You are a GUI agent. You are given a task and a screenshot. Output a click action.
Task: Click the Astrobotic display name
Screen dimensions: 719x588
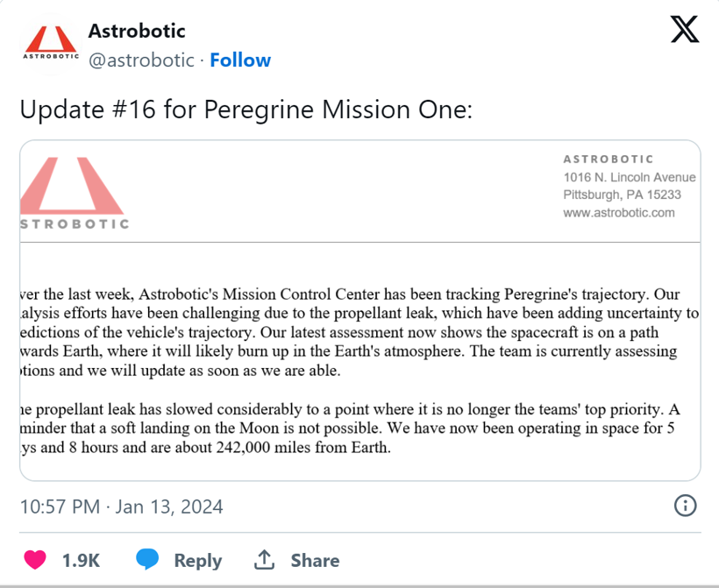pyautogui.click(x=136, y=30)
